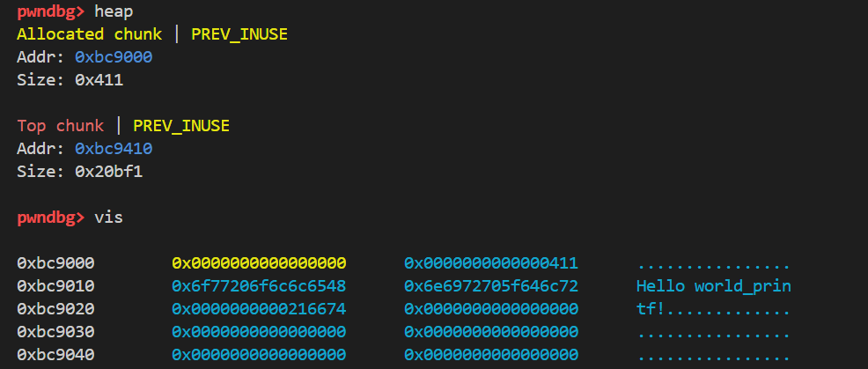
Task: Click hex value 0x6f77206f6c6c6548
Action: coord(259,286)
